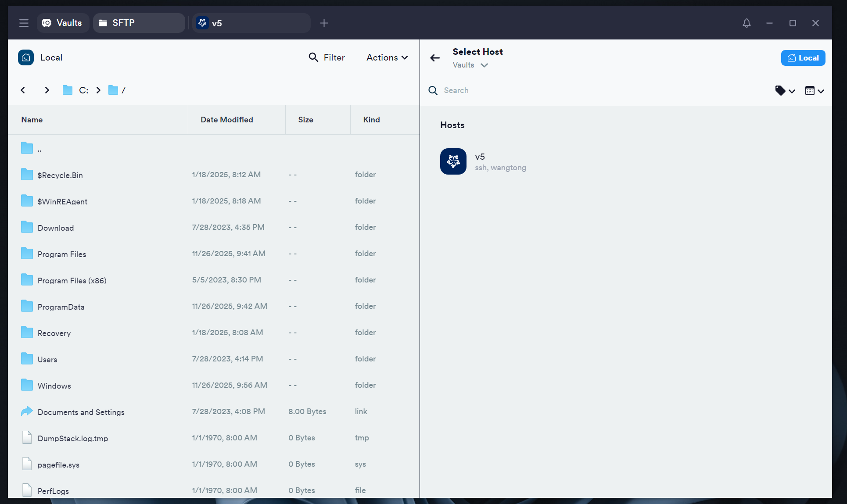Select DumpStack.log.tmp file
The height and width of the screenshot is (504, 847).
pos(214,438)
